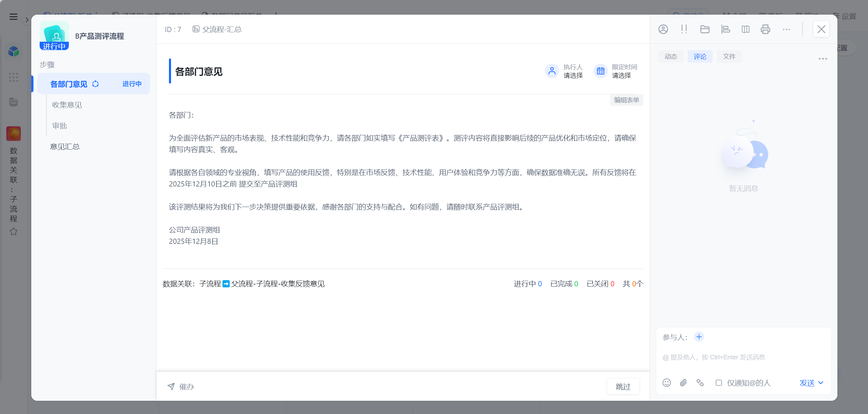Screen dimensions: 868x414
Task: Open the folder icon in modal toolbar
Action: click(705, 29)
